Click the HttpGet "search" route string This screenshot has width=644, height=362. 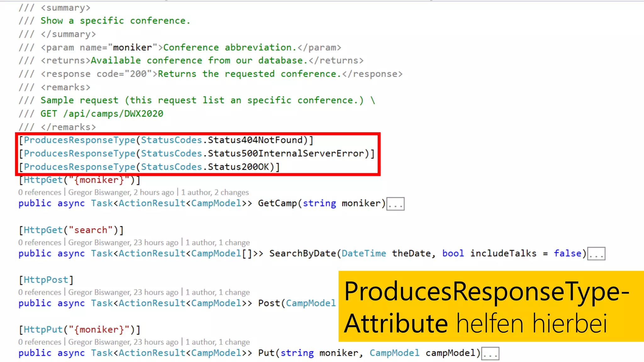tap(91, 230)
